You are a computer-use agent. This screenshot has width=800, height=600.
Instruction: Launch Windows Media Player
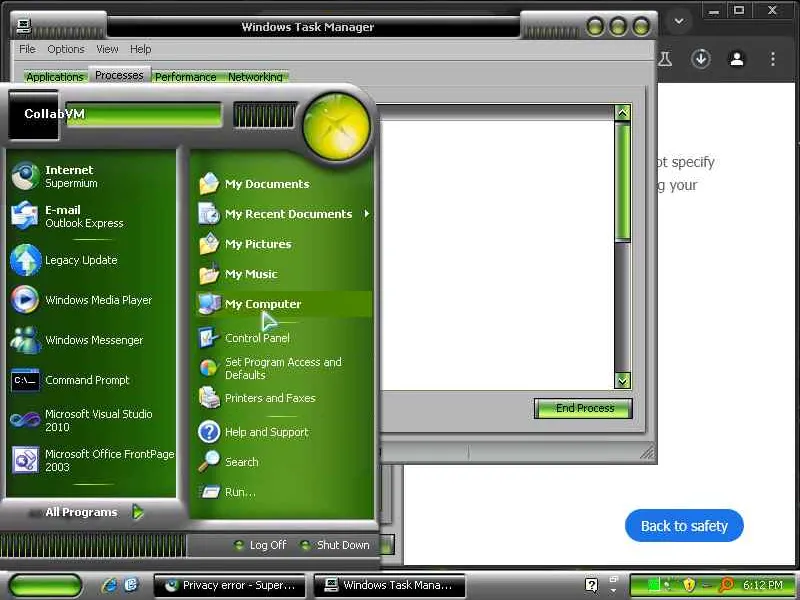[x=92, y=300]
